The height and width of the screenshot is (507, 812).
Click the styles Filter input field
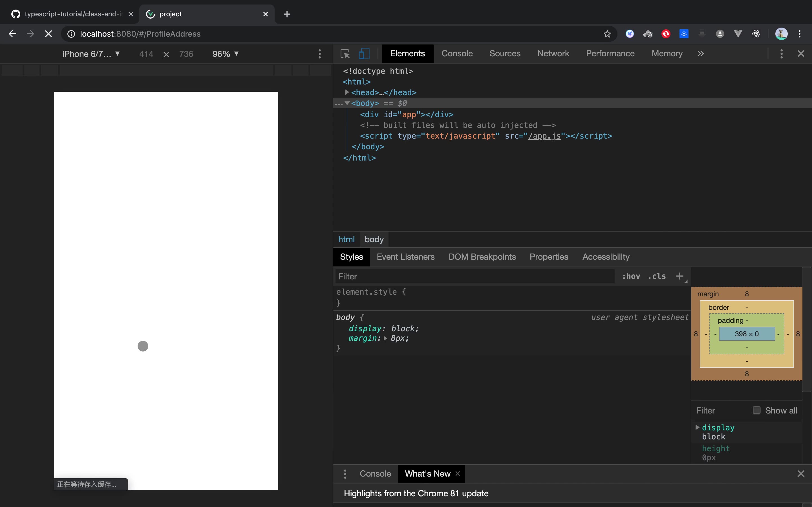[475, 276]
